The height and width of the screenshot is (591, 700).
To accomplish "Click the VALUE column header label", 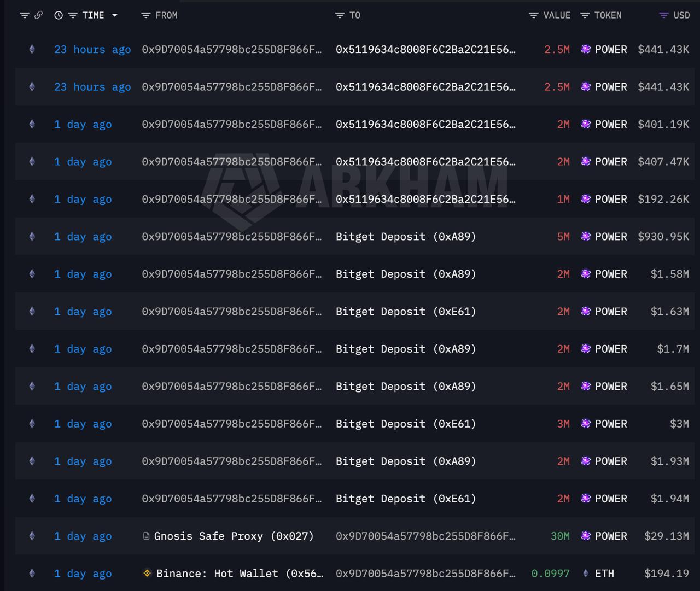I will 557,15.
